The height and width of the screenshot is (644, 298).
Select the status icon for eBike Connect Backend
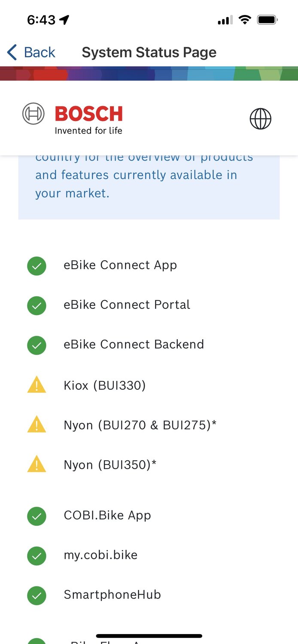point(36,345)
